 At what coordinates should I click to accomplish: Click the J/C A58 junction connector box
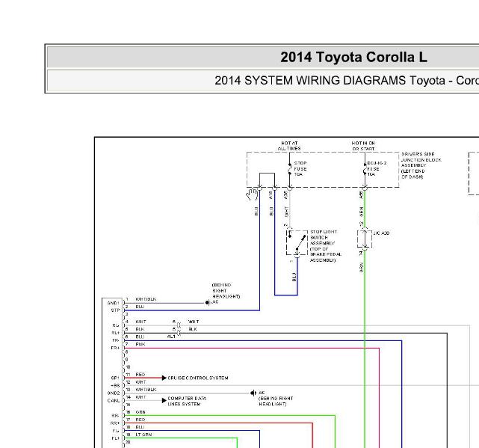[x=365, y=239]
